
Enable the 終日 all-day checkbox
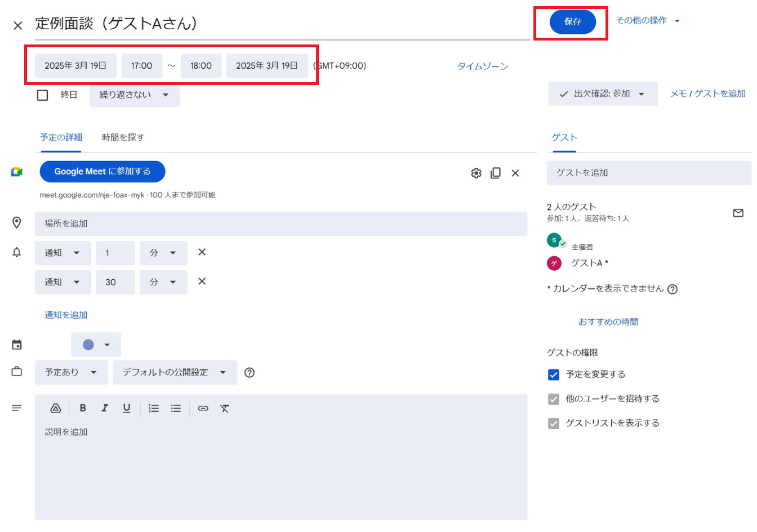pyautogui.click(x=43, y=95)
